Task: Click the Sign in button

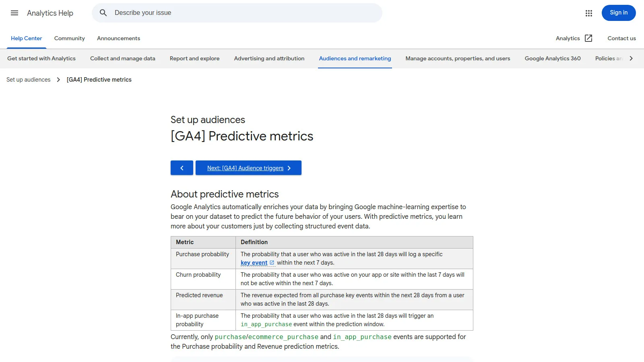Action: [619, 13]
